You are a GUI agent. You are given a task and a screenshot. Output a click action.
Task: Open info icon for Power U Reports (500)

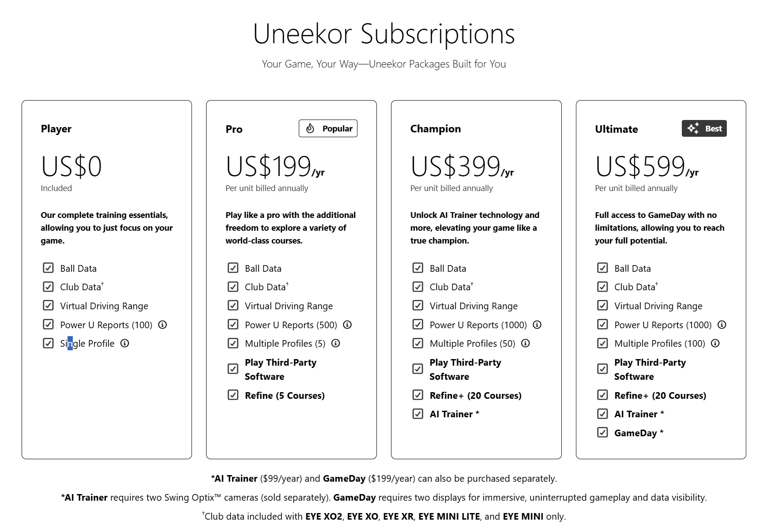pos(347,325)
